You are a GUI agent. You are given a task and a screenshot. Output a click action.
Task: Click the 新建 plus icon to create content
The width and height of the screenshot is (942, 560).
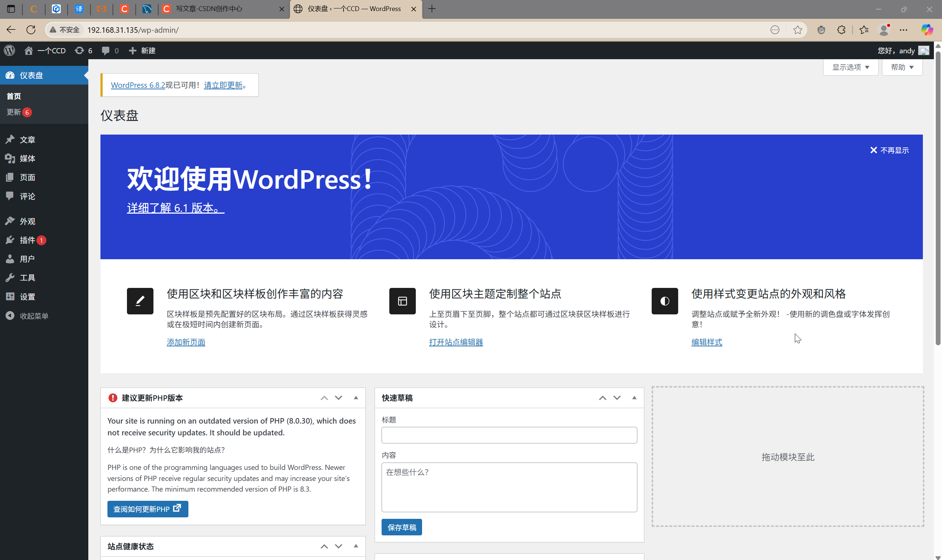[133, 50]
